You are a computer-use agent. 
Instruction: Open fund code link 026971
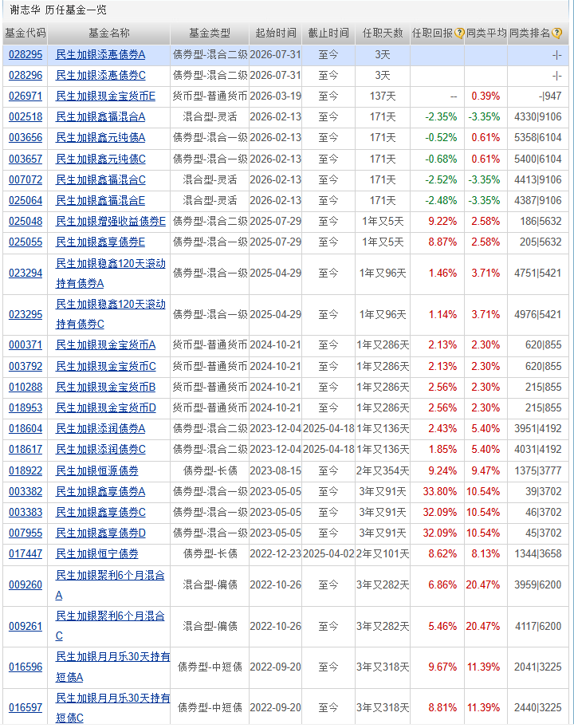[x=26, y=96]
